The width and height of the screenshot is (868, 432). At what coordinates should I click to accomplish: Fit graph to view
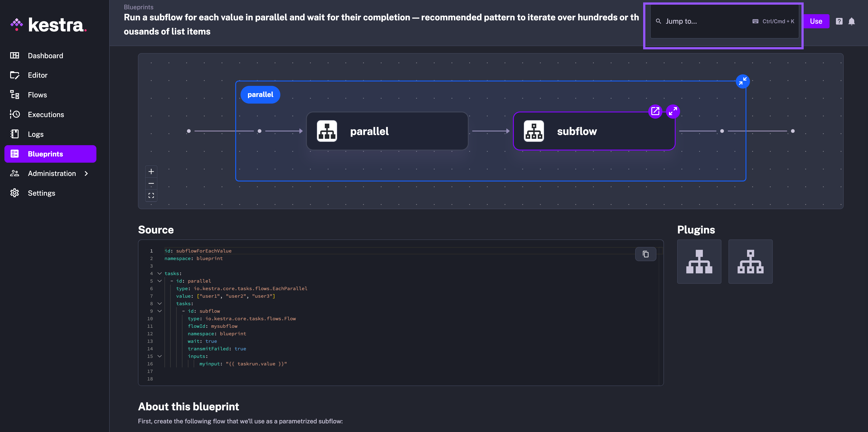pos(151,195)
